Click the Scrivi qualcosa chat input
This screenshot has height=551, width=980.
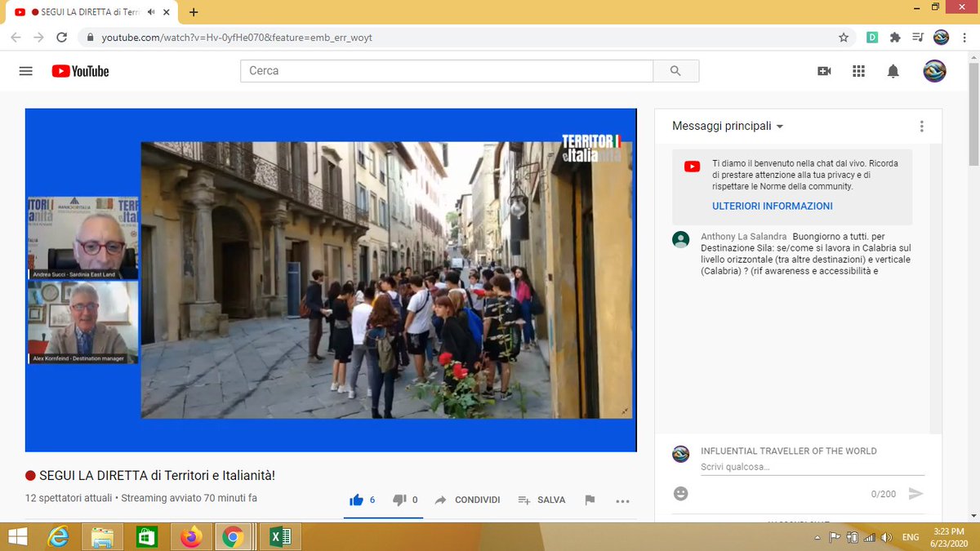pos(813,467)
